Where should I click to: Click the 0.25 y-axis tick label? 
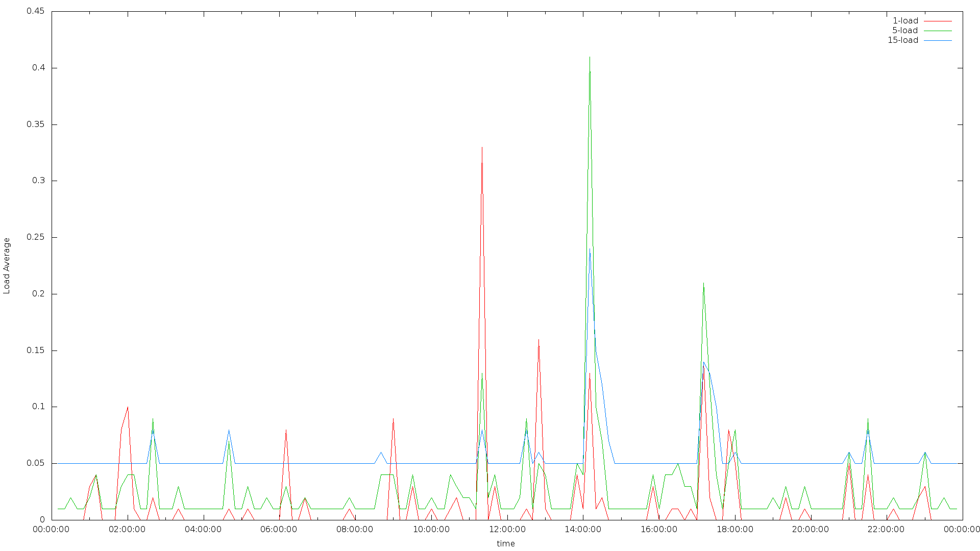click(35, 237)
